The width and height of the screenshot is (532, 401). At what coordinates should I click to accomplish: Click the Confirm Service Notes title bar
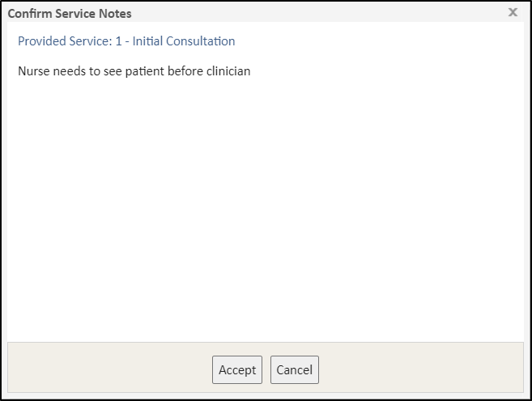click(243, 13)
